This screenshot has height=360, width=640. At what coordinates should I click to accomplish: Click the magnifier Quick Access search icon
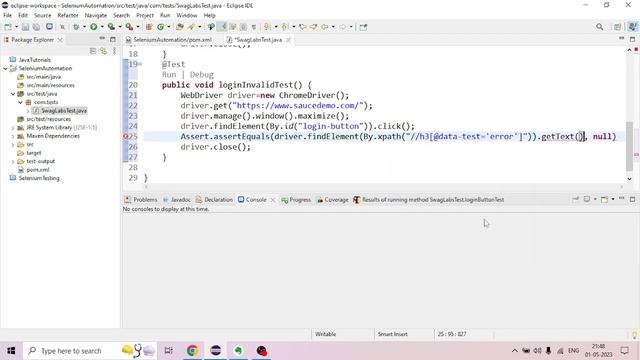click(x=600, y=27)
